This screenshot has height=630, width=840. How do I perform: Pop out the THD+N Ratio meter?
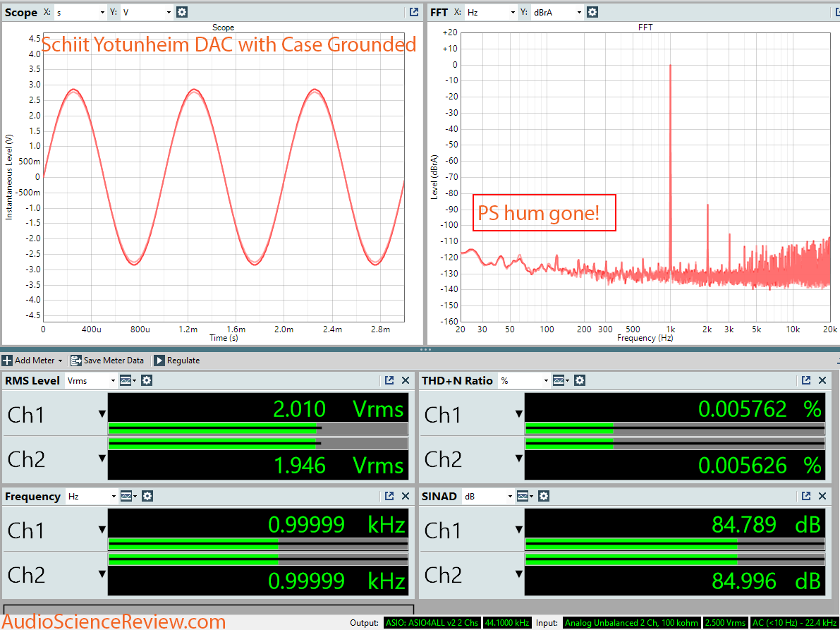pos(806,380)
